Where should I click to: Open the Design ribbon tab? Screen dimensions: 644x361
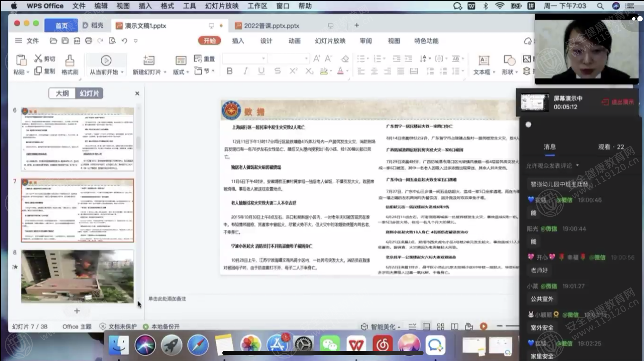click(x=266, y=41)
